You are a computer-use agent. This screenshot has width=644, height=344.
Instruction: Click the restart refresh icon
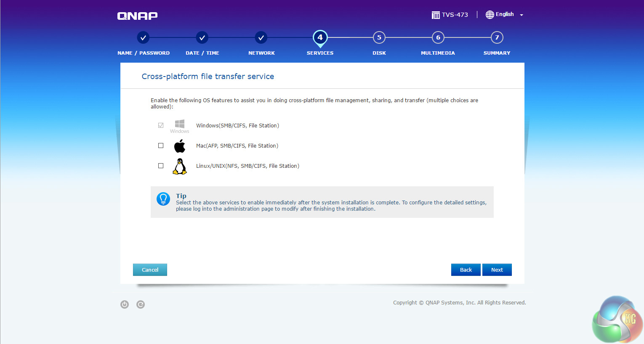(x=141, y=304)
